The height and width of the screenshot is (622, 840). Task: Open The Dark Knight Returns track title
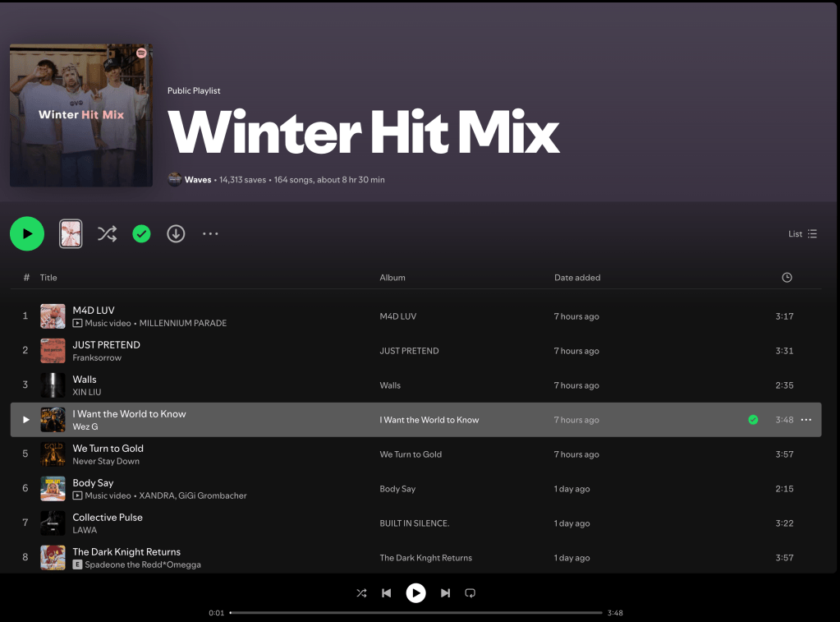pos(126,552)
